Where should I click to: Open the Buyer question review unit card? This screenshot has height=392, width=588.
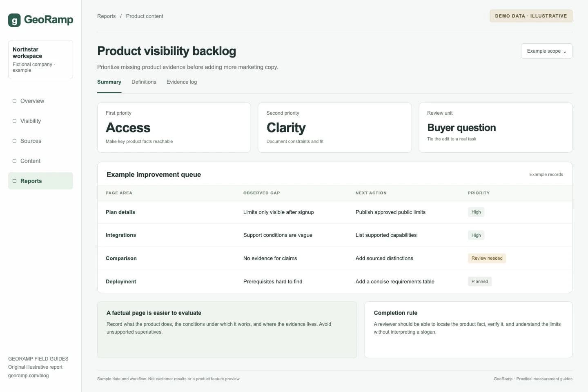pyautogui.click(x=495, y=128)
